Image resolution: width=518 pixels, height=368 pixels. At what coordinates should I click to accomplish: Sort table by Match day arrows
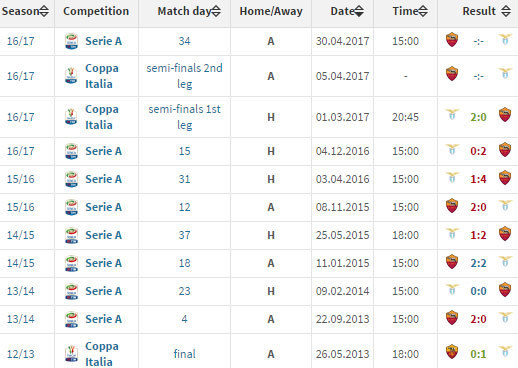pyautogui.click(x=216, y=11)
